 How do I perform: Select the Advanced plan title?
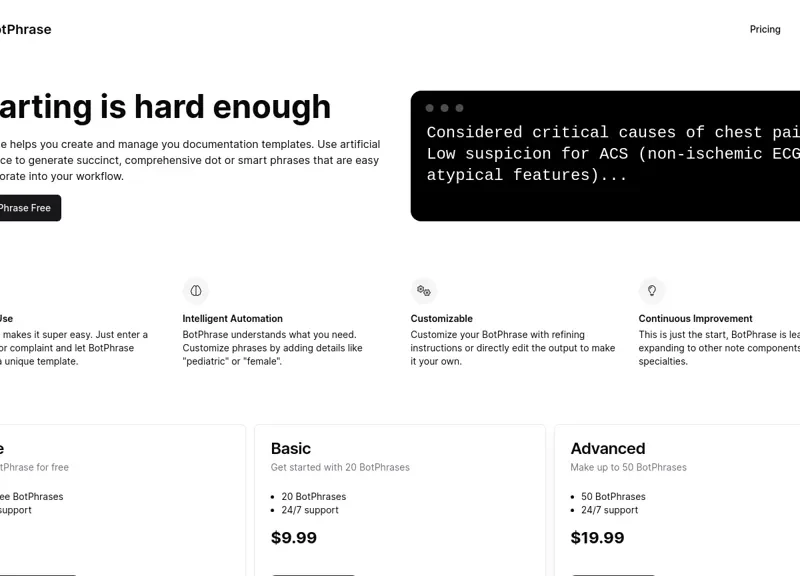pyautogui.click(x=608, y=449)
